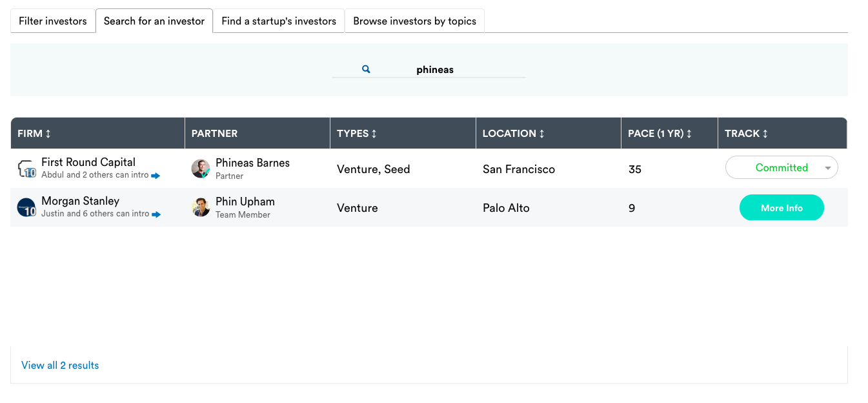Click Phin Upham's profile photo

201,207
